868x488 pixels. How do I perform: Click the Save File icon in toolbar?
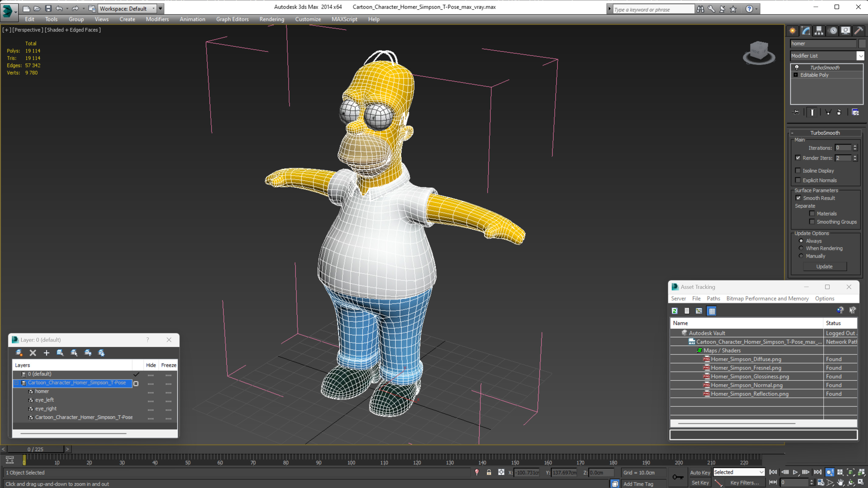pos(48,9)
